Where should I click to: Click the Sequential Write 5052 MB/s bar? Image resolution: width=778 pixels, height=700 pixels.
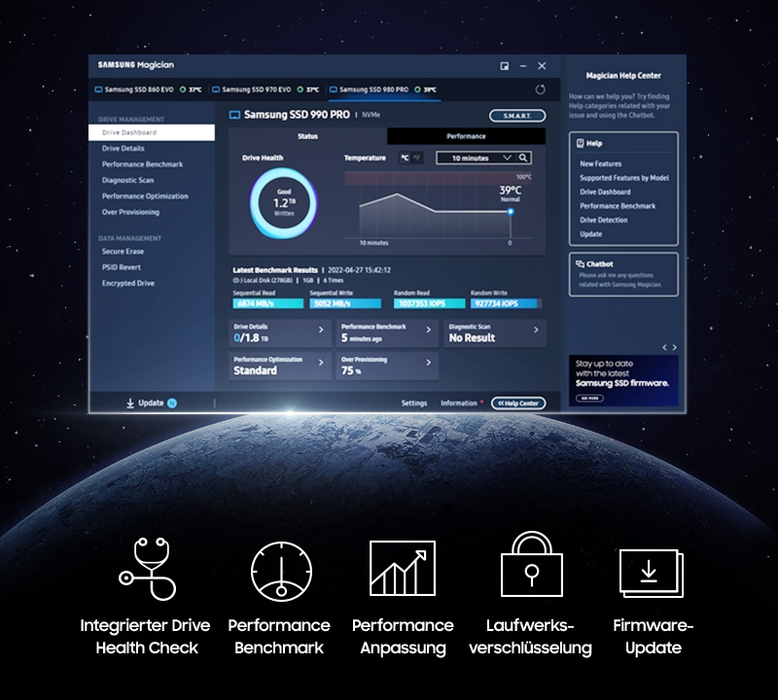click(x=345, y=303)
